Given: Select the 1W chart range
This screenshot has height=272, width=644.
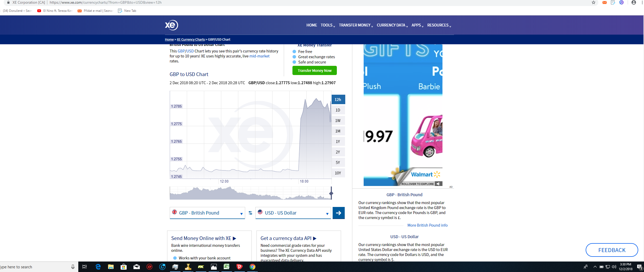Looking at the screenshot, I should tap(338, 121).
